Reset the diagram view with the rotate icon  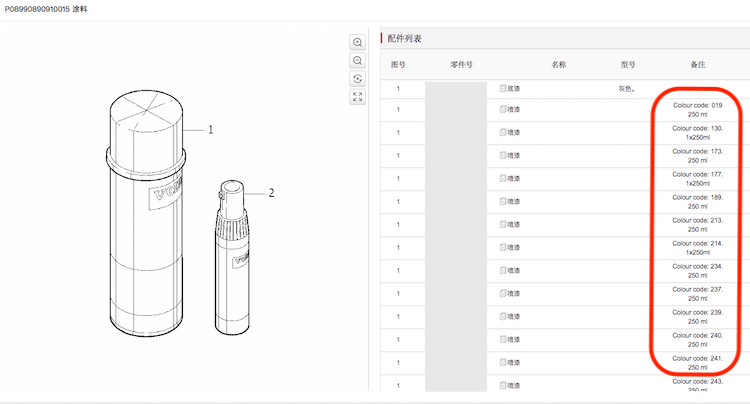pyautogui.click(x=357, y=78)
